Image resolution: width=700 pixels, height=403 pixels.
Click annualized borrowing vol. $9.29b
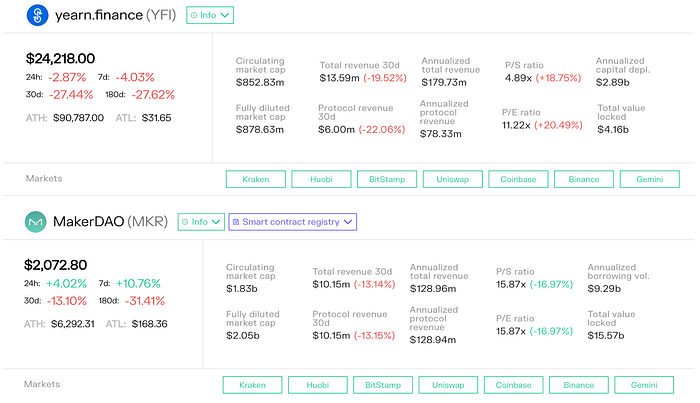pyautogui.click(x=604, y=289)
